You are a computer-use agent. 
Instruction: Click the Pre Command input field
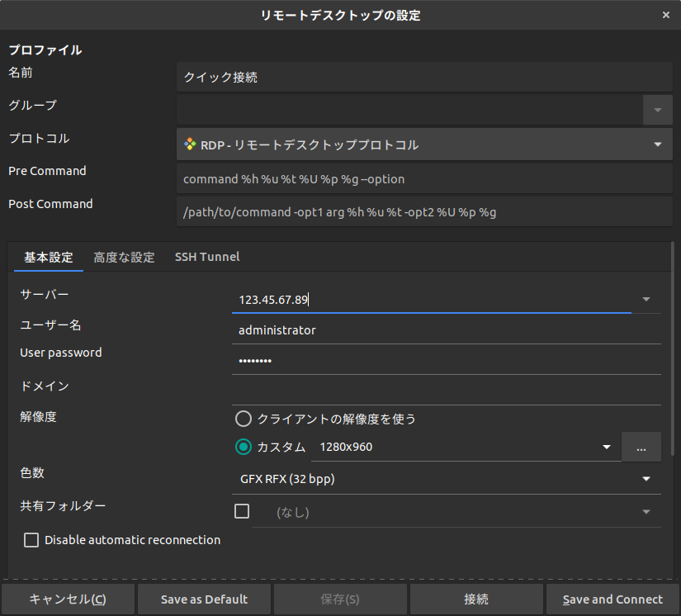click(x=424, y=178)
